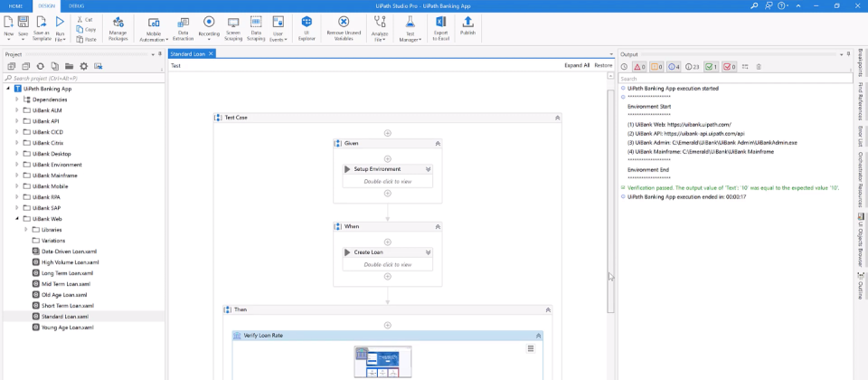This screenshot has height=380, width=868.
Task: Click Remove Unused Variables
Action: pos(344,29)
